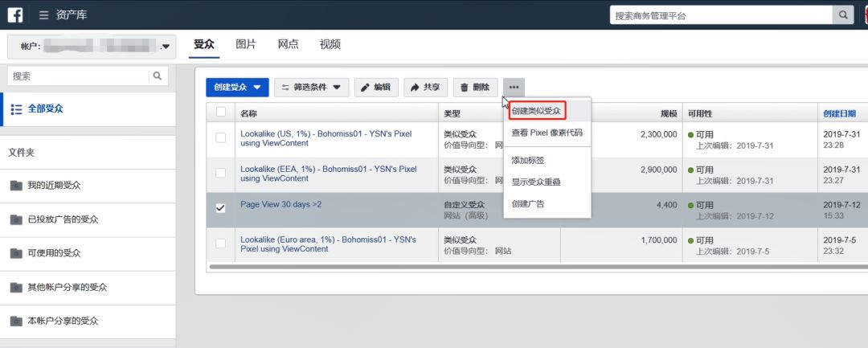Expand the 筛选条件 filter dropdown
The width and height of the screenshot is (868, 348).
click(x=311, y=88)
